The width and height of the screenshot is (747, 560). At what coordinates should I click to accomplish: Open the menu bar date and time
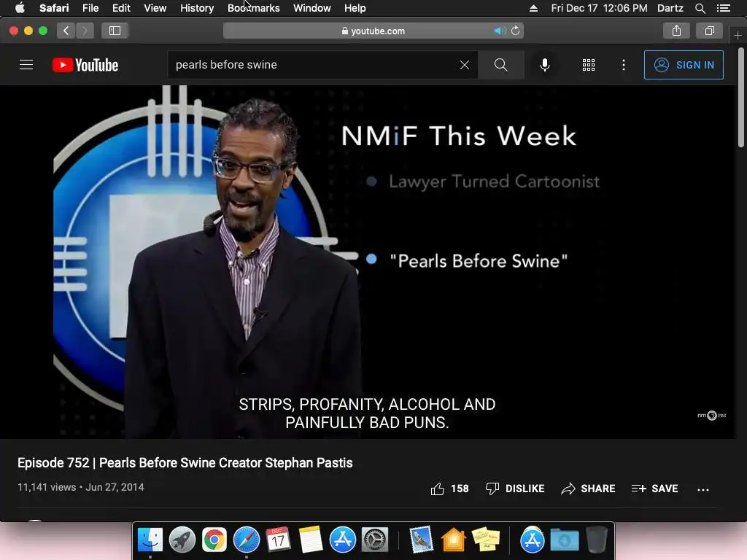pos(599,8)
